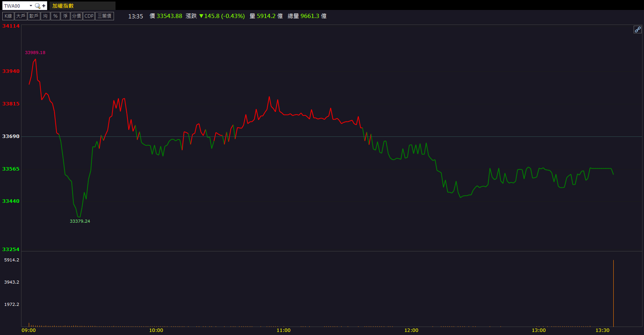Screen dimensions: 644x335
Task: Open the TWA00 symbol dropdown arrow
Action: point(31,6)
